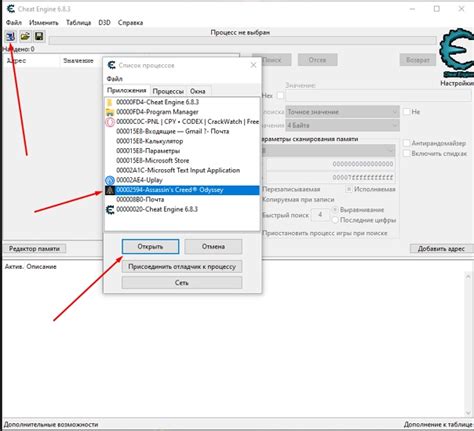Viewport: 474px width, 431px height.
Task: Select 000015E8-Калькулятор in process list
Action: click(182, 141)
